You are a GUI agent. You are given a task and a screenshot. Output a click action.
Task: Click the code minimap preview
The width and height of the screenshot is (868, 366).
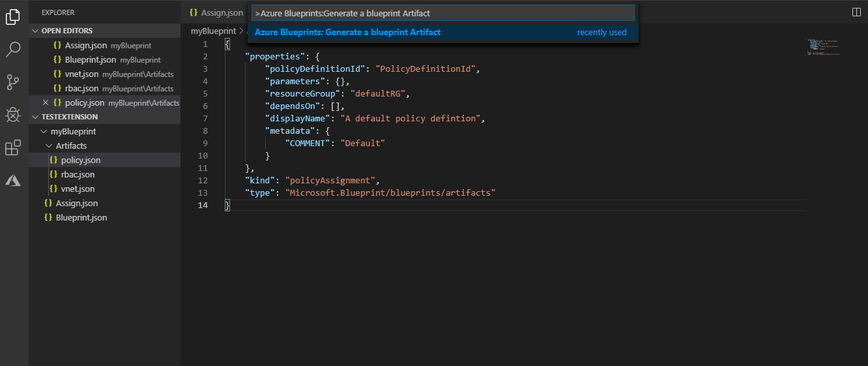coord(823,47)
